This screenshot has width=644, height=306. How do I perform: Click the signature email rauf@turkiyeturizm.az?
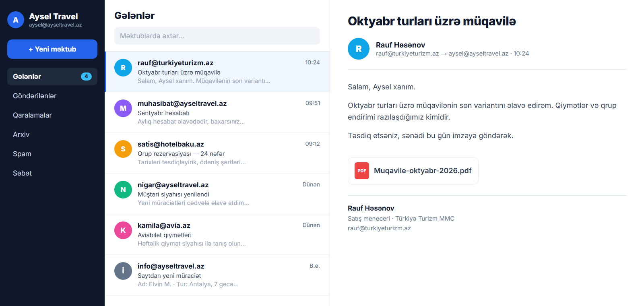pyautogui.click(x=379, y=228)
